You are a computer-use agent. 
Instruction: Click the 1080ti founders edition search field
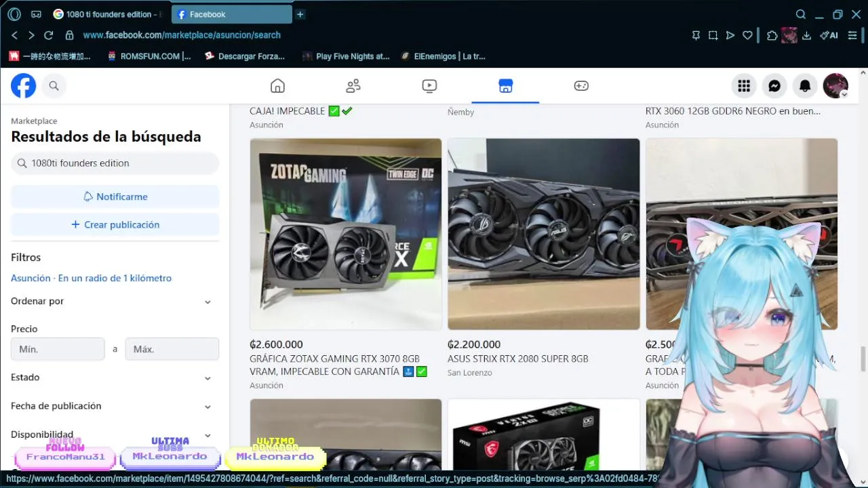pos(115,163)
